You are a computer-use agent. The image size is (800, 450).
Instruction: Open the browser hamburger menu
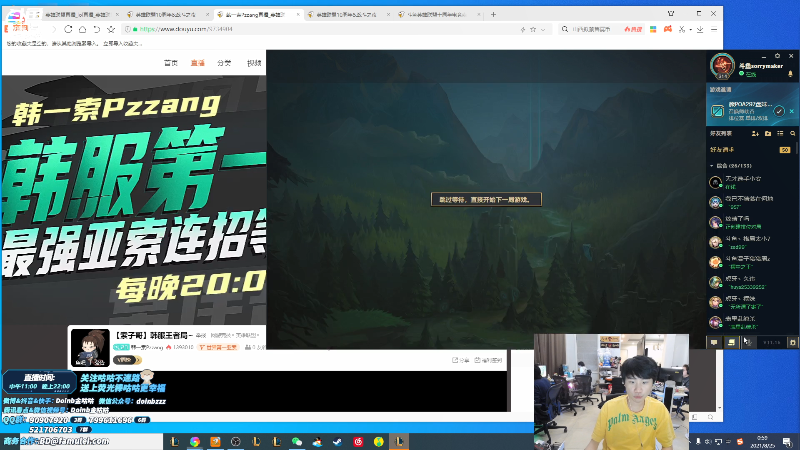[714, 30]
